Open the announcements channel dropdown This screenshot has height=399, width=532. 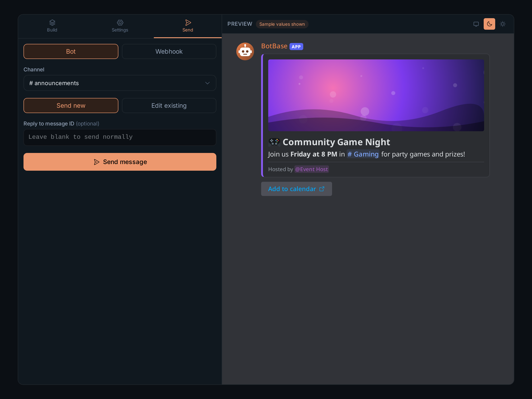120,83
